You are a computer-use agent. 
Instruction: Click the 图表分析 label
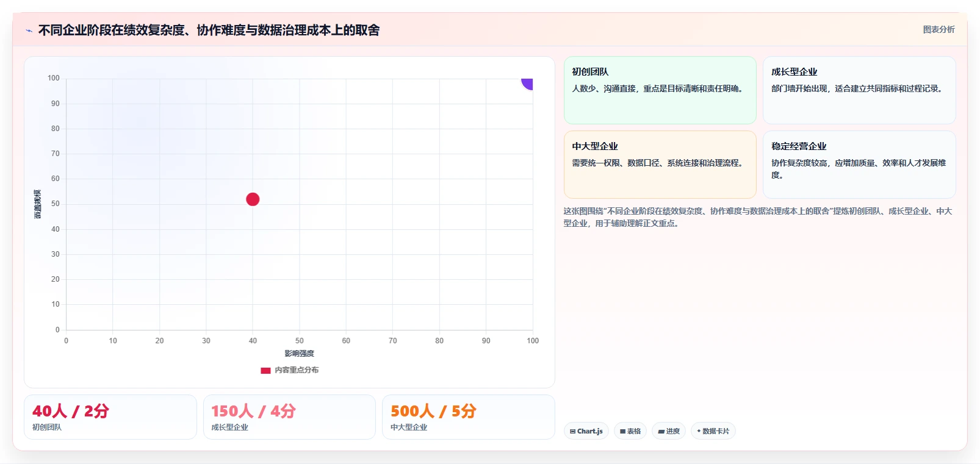pos(939,29)
